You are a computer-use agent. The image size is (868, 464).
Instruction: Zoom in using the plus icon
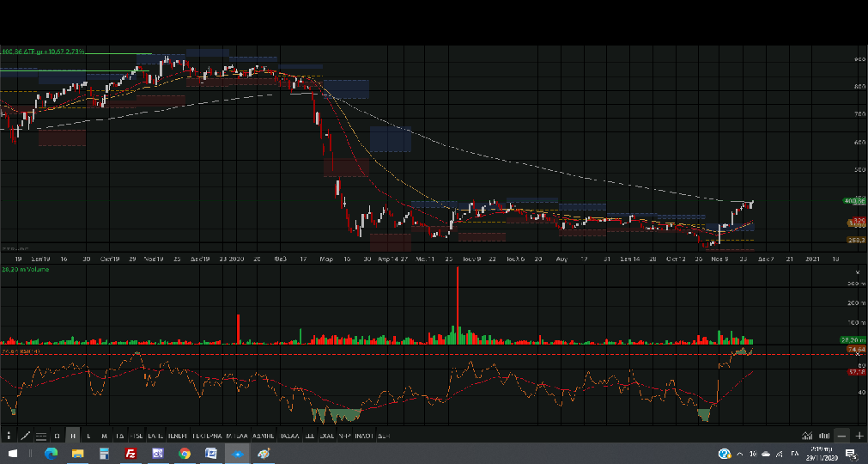pyautogui.click(x=859, y=436)
